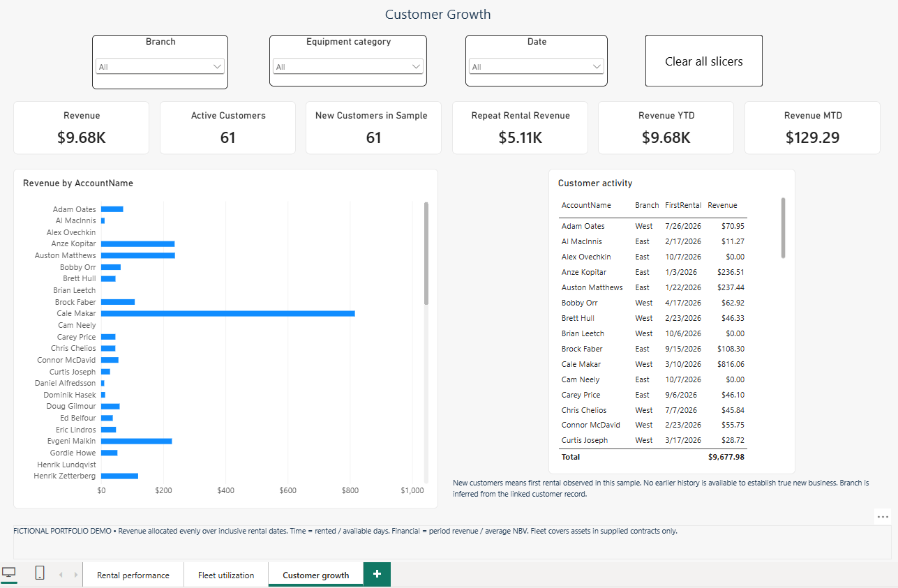The width and height of the screenshot is (898, 588).
Task: Open the Rental performance tab
Action: click(133, 575)
